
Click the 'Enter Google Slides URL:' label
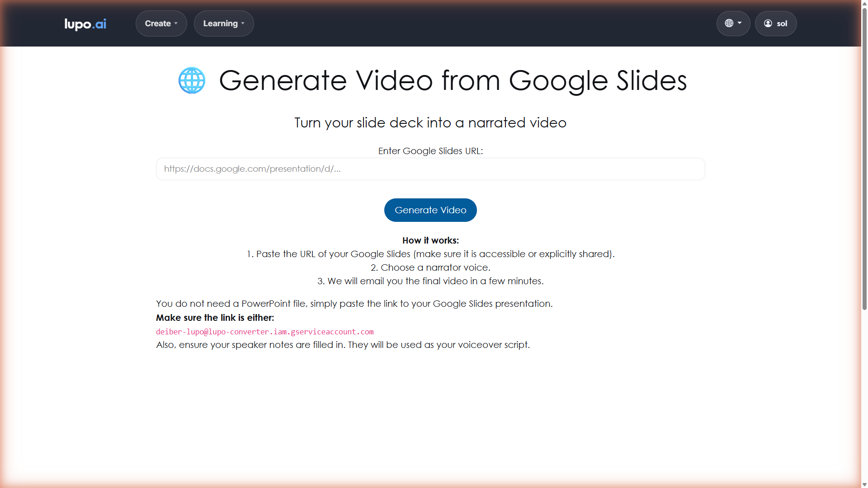[x=430, y=151]
